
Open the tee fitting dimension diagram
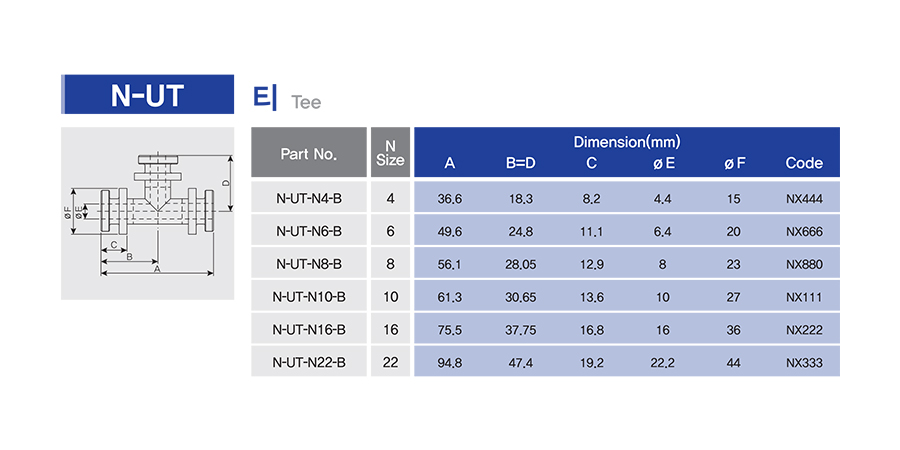[x=148, y=213]
